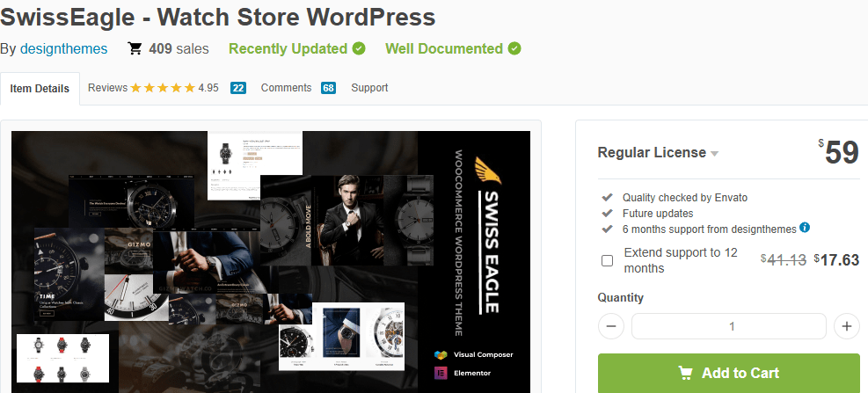This screenshot has height=393, width=868.
Task: Click the 22 reviews count badge
Action: (238, 88)
